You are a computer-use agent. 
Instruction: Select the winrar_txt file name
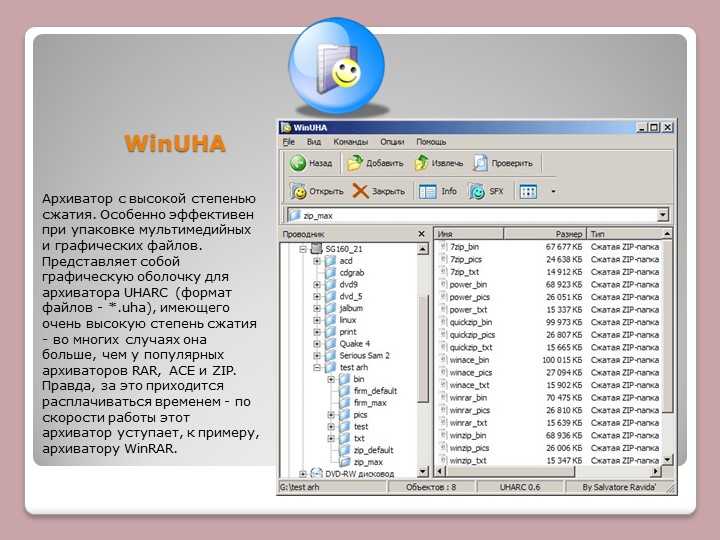click(x=468, y=423)
